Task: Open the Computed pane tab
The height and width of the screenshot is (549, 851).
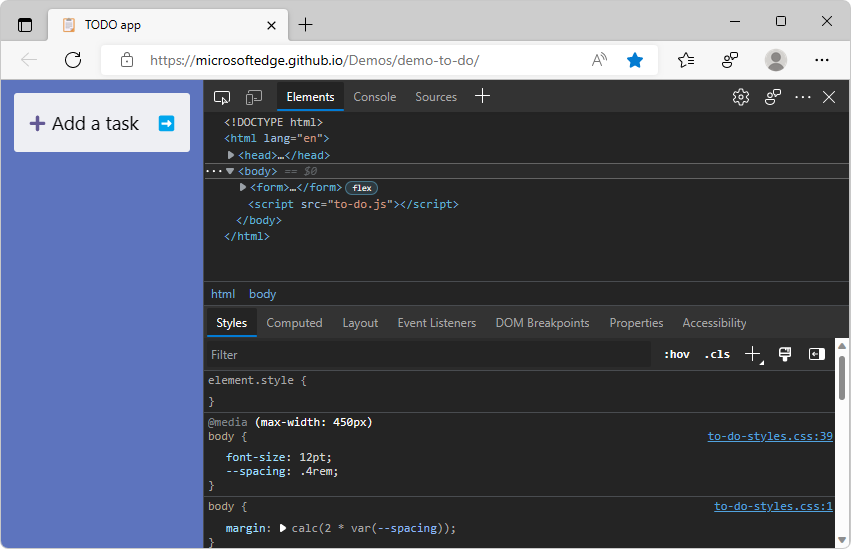Action: click(x=294, y=323)
